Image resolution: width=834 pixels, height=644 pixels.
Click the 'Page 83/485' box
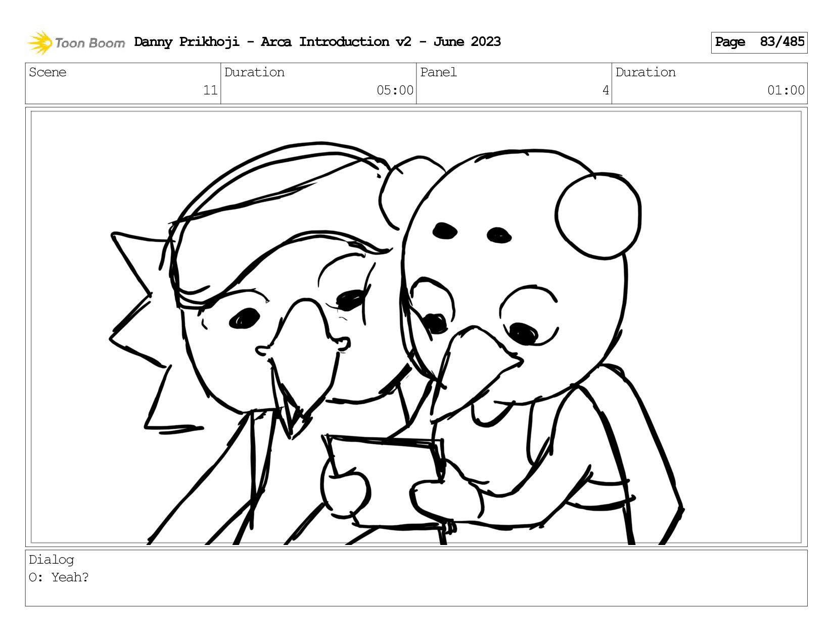pyautogui.click(x=759, y=42)
